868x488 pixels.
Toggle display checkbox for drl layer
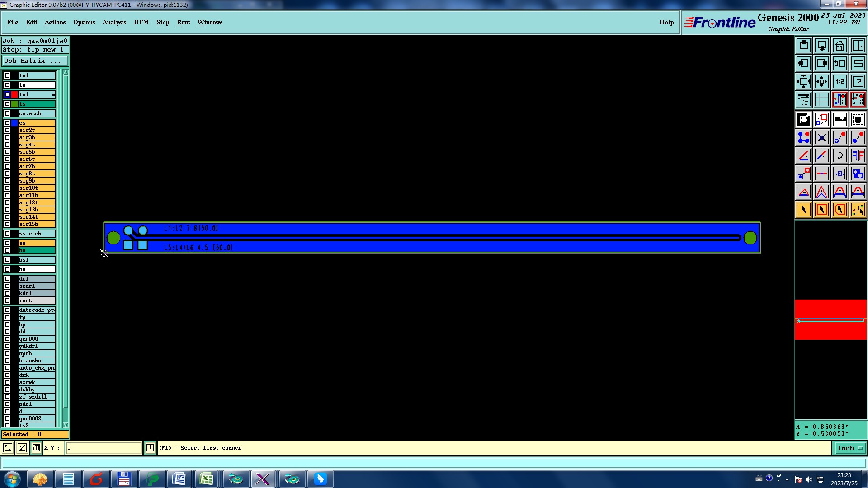(7, 279)
